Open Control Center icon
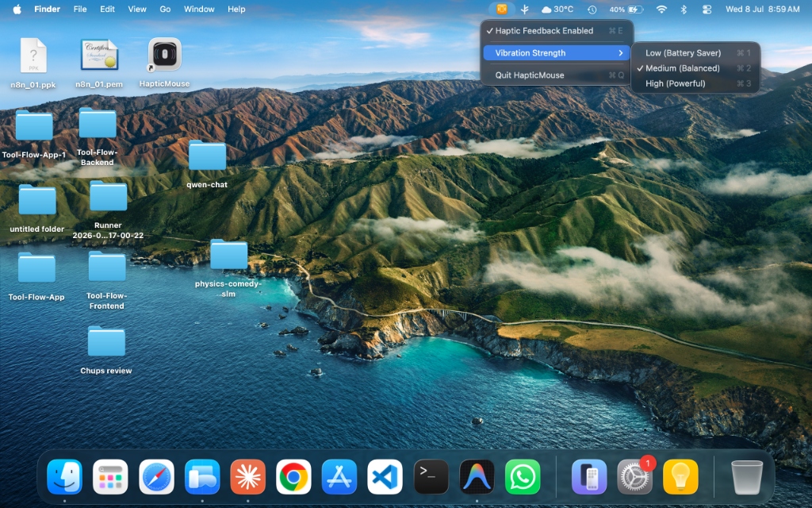The height and width of the screenshot is (508, 812). (707, 10)
